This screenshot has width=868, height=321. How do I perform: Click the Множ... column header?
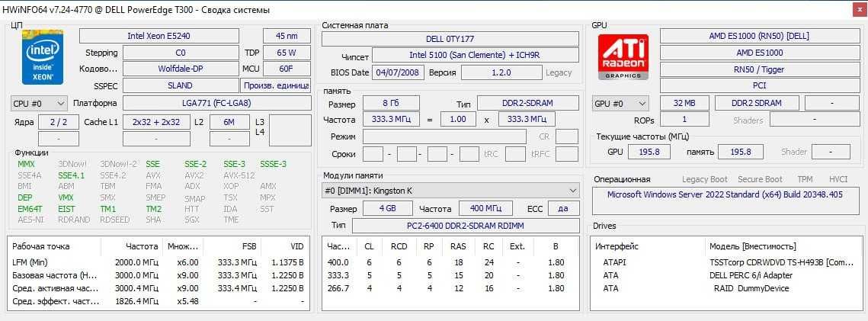pyautogui.click(x=183, y=247)
